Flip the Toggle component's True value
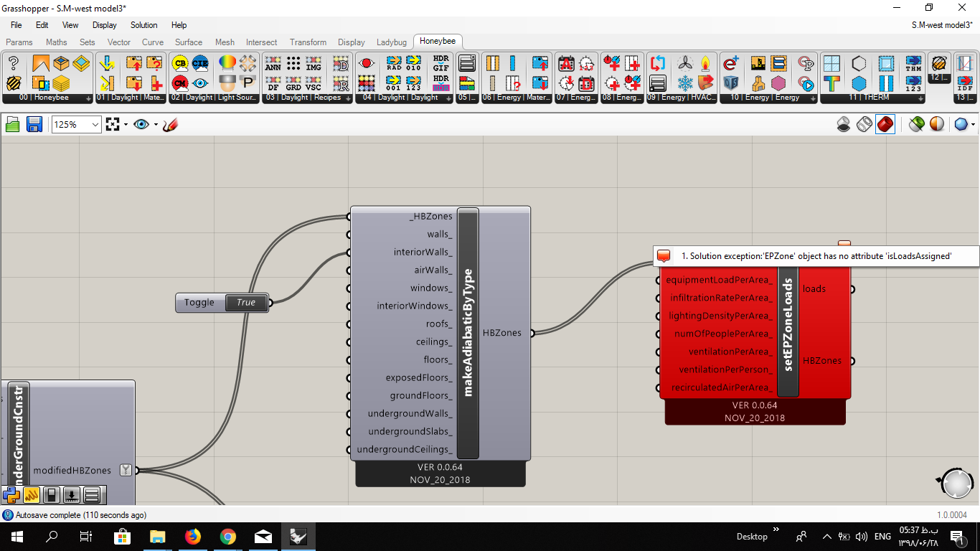Image resolution: width=980 pixels, height=551 pixels. (x=246, y=303)
